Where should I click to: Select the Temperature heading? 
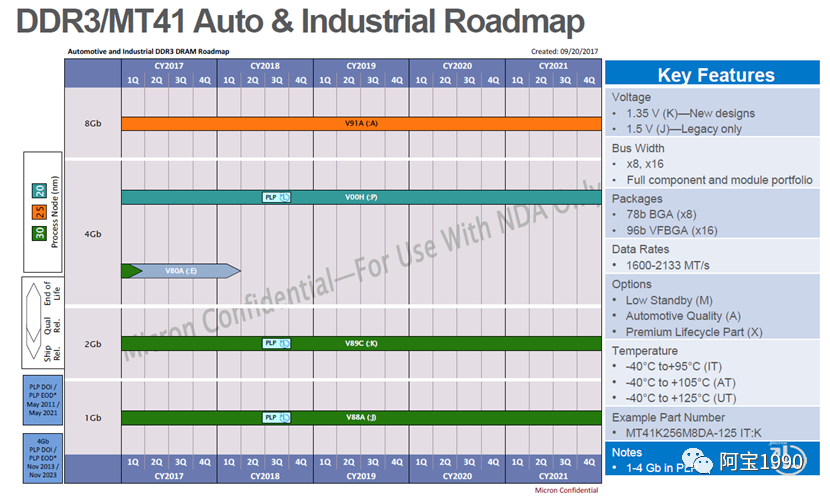click(645, 351)
